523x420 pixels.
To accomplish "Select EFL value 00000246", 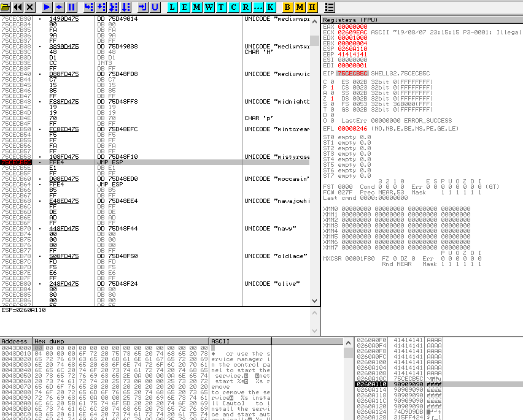I will tap(352, 129).
